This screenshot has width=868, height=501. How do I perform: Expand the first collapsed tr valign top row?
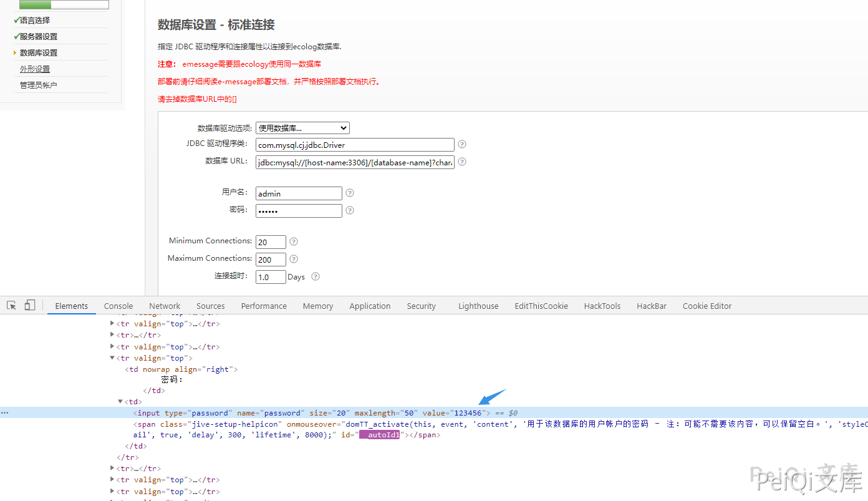[112, 324]
